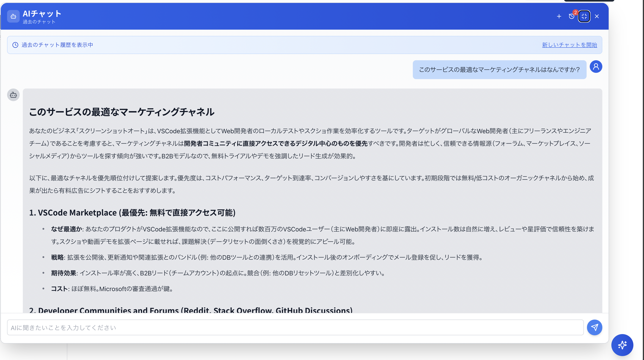This screenshot has width=644, height=360.
Task: Click the user avatar icon
Action: pyautogui.click(x=596, y=67)
